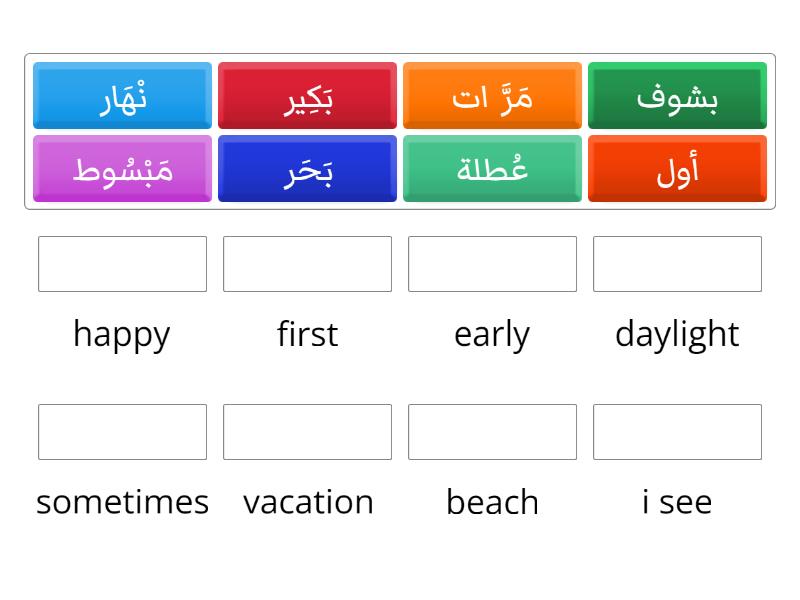
Task: Click the empty box above 'sometimes'
Action: [122, 432]
